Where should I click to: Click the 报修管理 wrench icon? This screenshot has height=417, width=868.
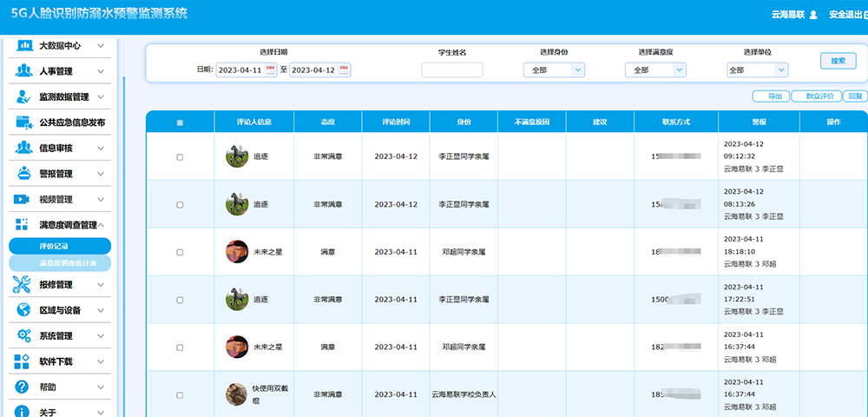pyautogui.click(x=23, y=284)
